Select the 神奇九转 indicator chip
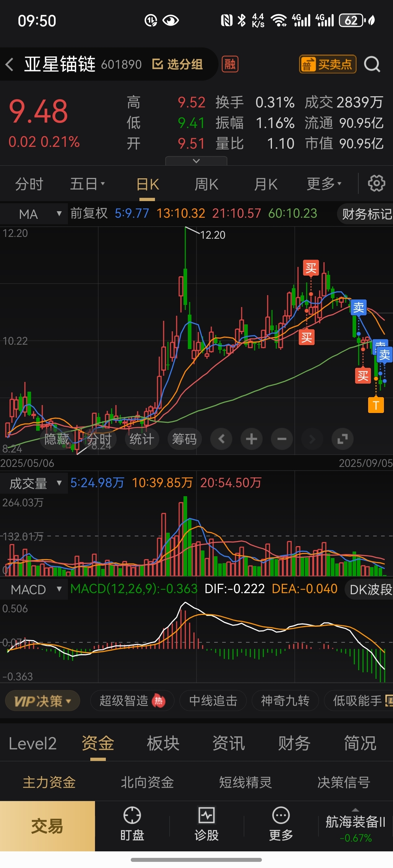The image size is (393, 868). pyautogui.click(x=285, y=701)
